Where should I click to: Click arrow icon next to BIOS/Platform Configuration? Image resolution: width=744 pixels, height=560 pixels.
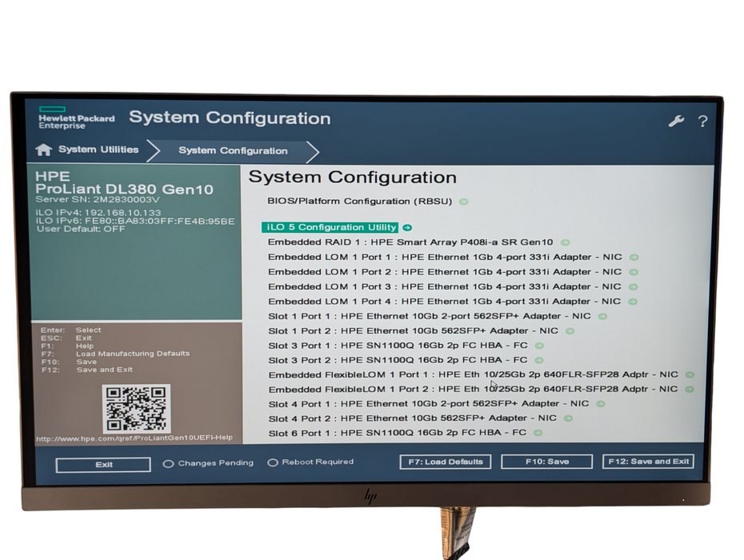tap(464, 202)
